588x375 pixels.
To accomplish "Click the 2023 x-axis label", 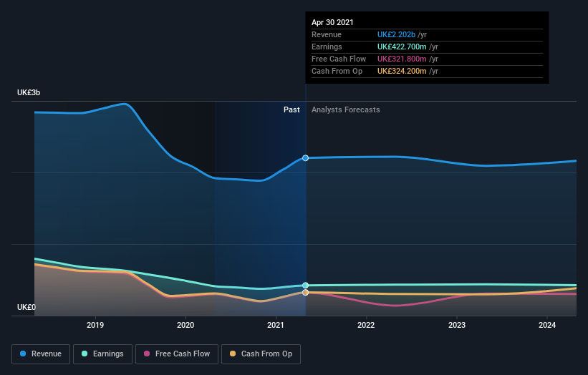I will [x=457, y=325].
